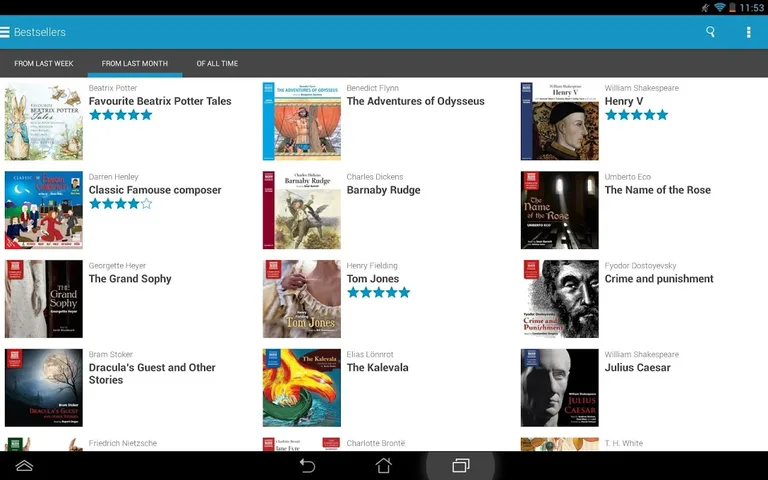Open the Henry V cover image
The image size is (768, 480).
(x=559, y=121)
